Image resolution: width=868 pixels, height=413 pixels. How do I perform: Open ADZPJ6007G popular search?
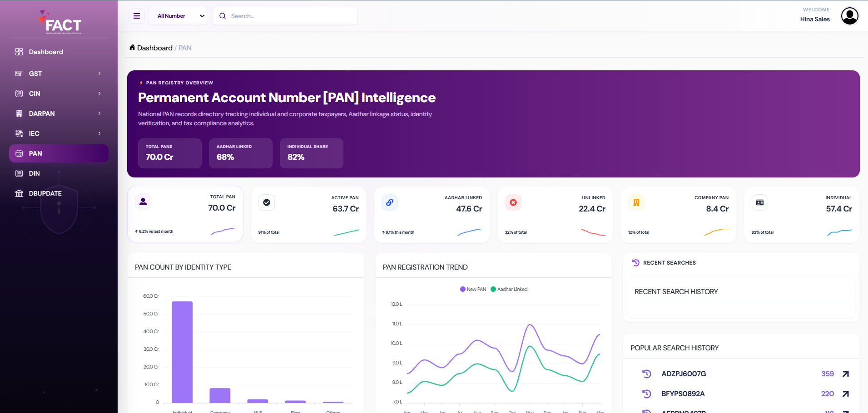(x=684, y=374)
